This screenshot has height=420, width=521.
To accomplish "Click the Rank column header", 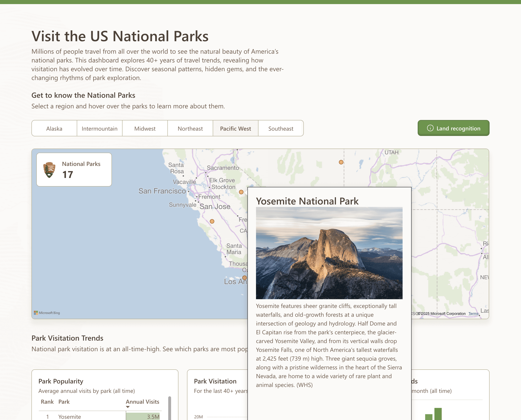I will (47, 402).
